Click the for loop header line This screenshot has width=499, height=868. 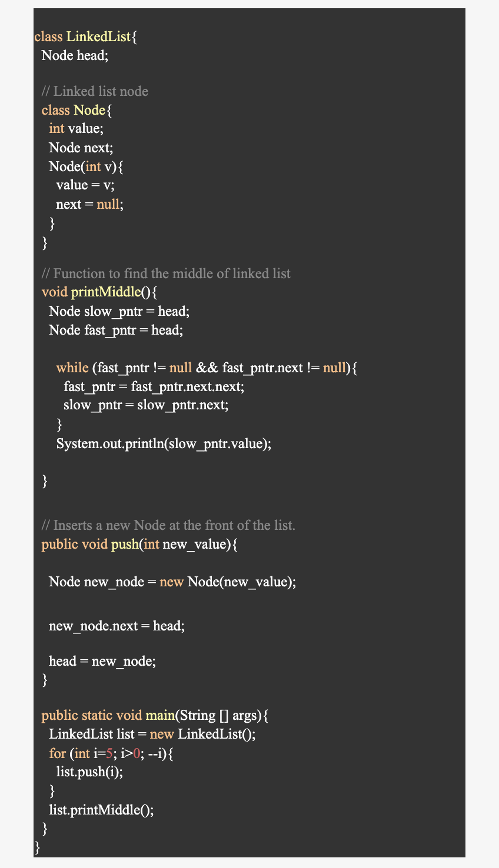click(x=111, y=753)
